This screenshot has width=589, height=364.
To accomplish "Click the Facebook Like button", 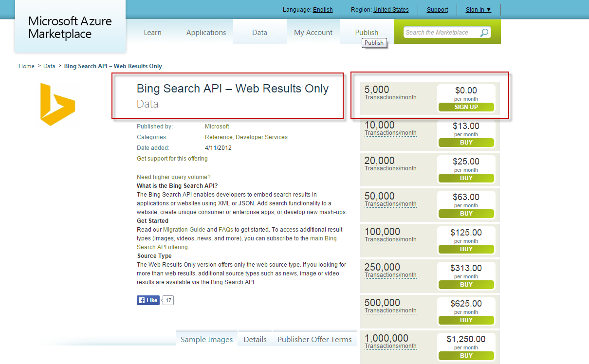I will 148,300.
